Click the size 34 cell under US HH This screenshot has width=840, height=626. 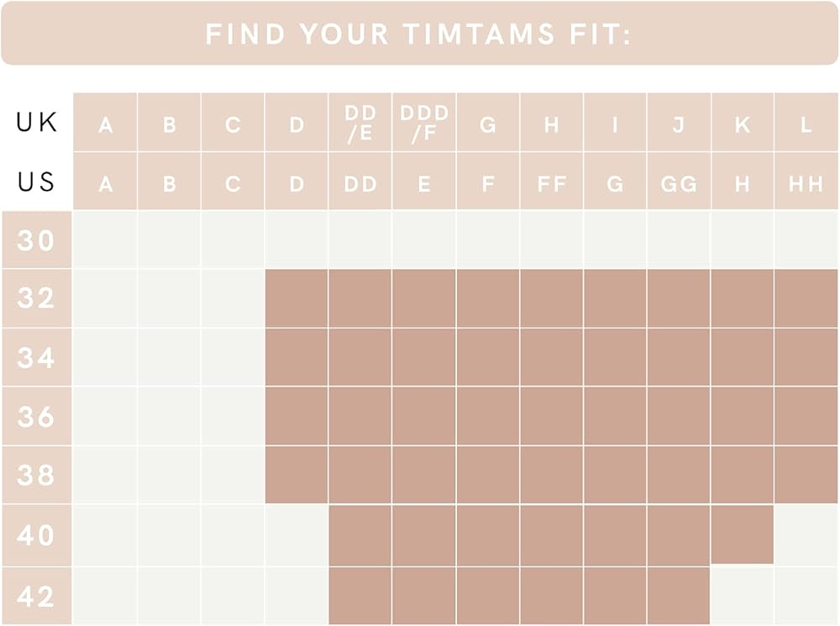806,357
